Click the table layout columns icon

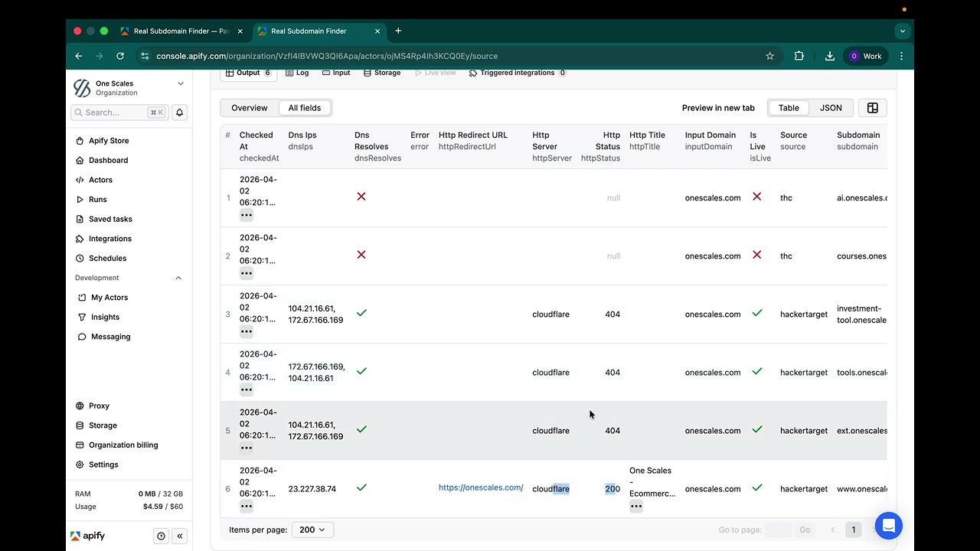click(x=872, y=108)
